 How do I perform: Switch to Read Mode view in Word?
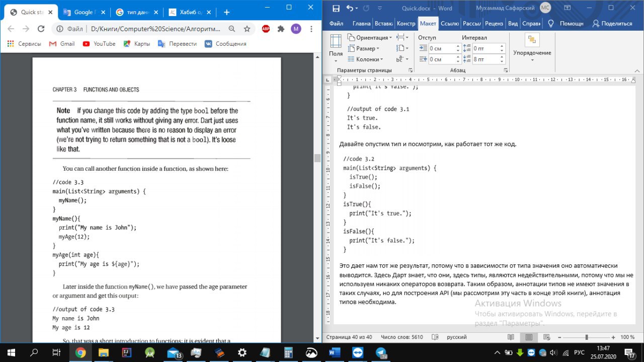[511, 337]
